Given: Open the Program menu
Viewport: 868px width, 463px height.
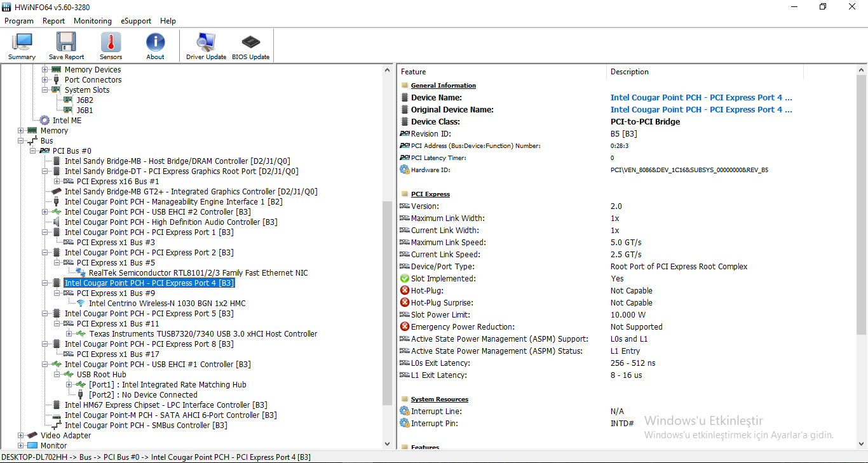Looking at the screenshot, I should [x=19, y=21].
